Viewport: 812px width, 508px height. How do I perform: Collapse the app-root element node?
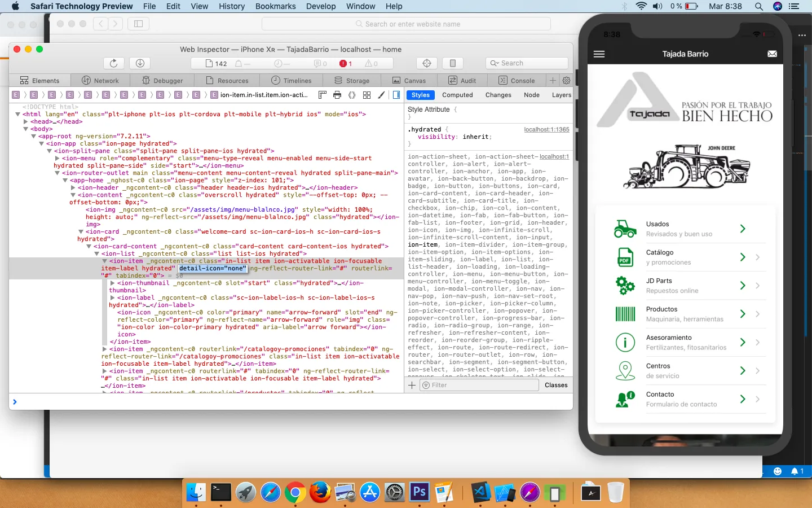point(34,136)
